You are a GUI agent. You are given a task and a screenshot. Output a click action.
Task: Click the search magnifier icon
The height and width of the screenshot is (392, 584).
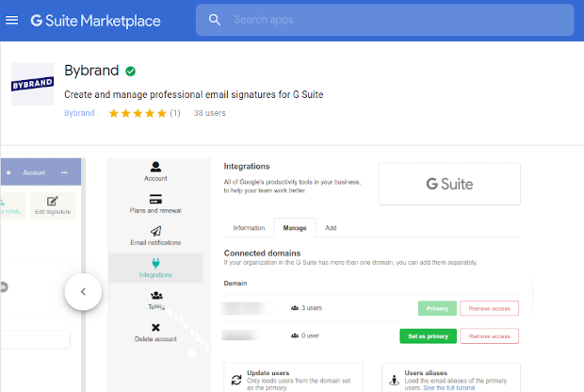click(x=215, y=20)
